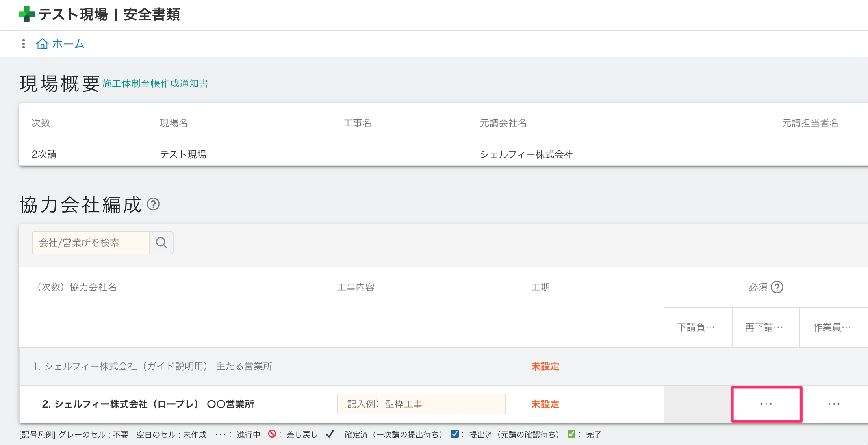Select シェルフィー株式会社（ロープレ）row name
868x445 pixels.
[148, 404]
